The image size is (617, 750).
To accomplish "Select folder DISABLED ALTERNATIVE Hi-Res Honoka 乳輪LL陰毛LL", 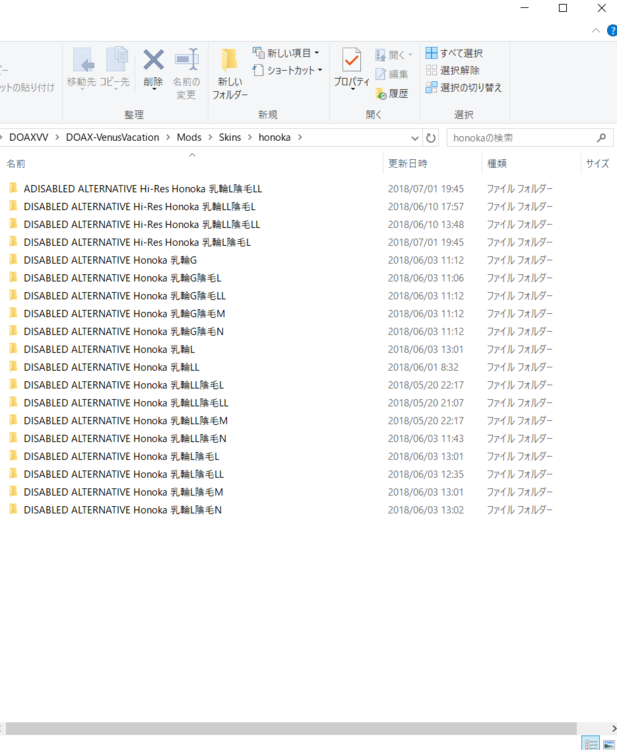I will [x=142, y=224].
